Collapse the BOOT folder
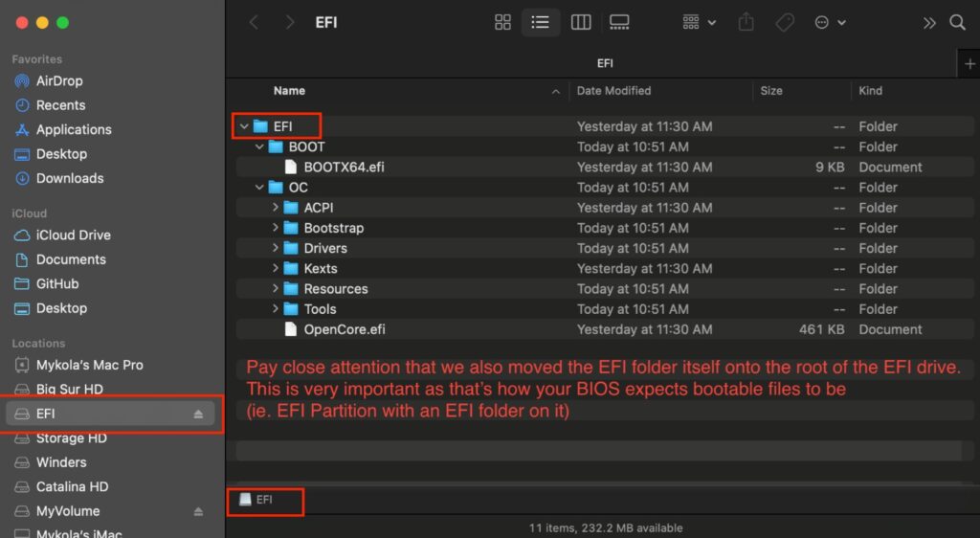Viewport: 980px width, 538px height. (259, 146)
